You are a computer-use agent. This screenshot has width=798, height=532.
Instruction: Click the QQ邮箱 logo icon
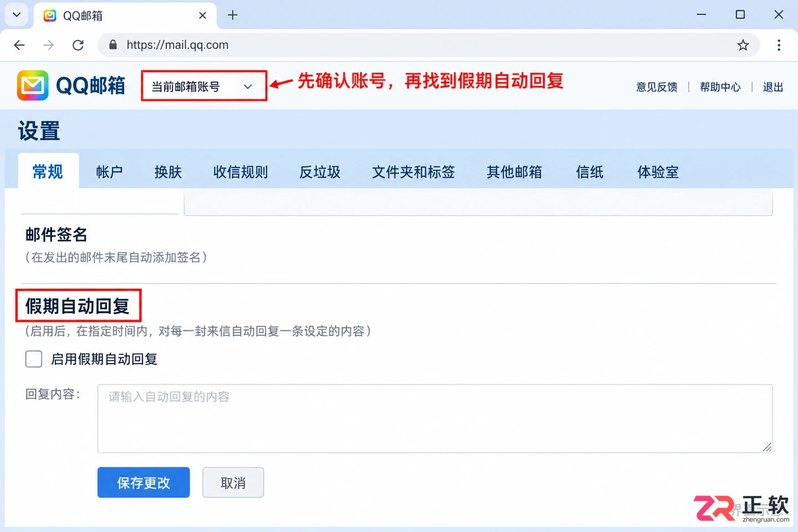(33, 85)
